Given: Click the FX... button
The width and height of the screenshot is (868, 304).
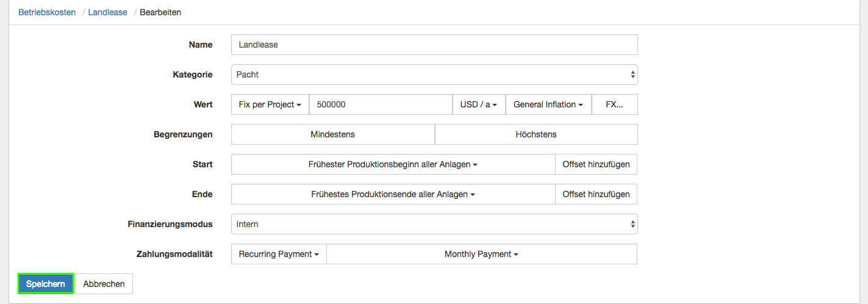Looking at the screenshot, I should coord(614,104).
